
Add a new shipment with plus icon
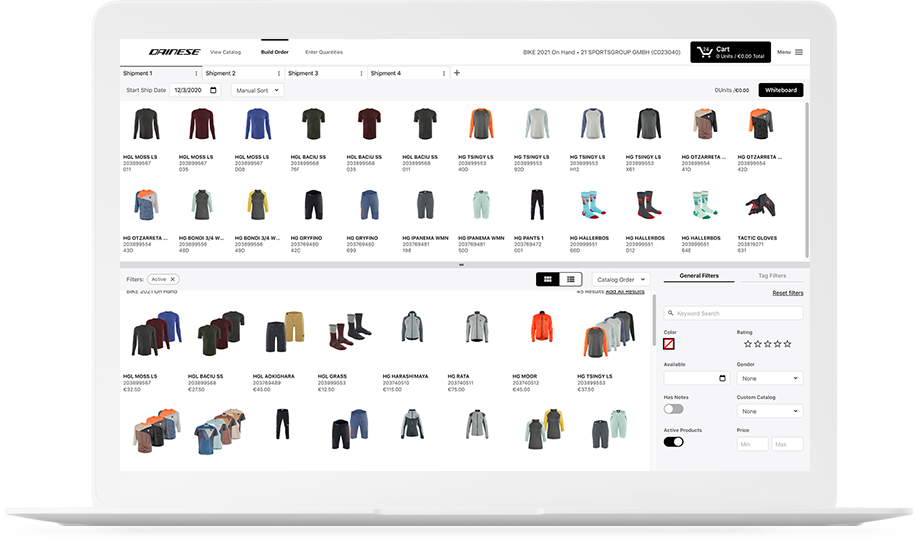click(457, 73)
